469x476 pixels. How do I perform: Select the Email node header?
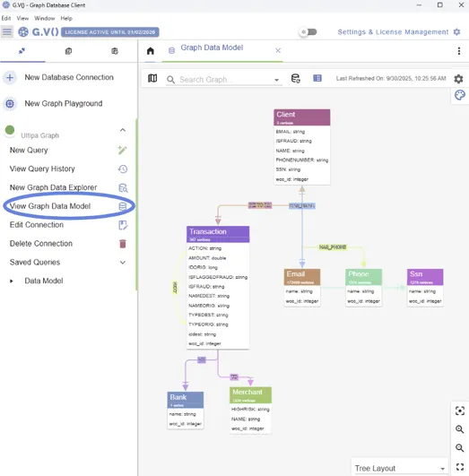click(302, 277)
